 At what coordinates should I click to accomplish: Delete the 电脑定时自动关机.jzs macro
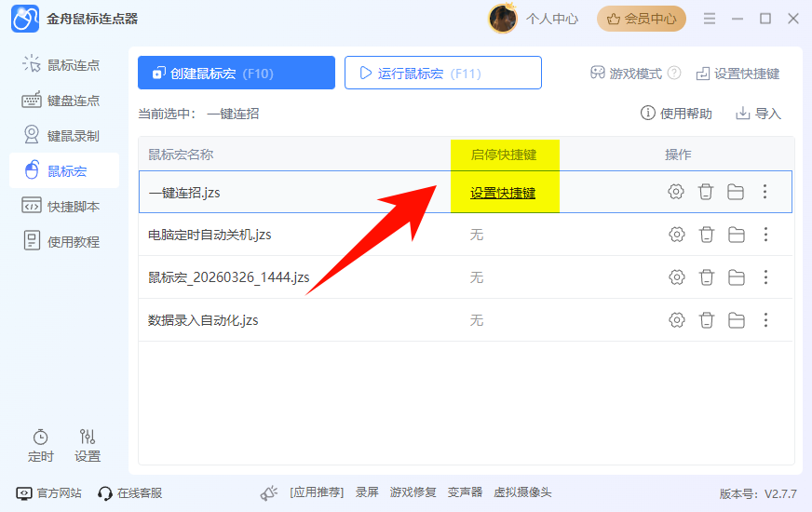(x=707, y=235)
